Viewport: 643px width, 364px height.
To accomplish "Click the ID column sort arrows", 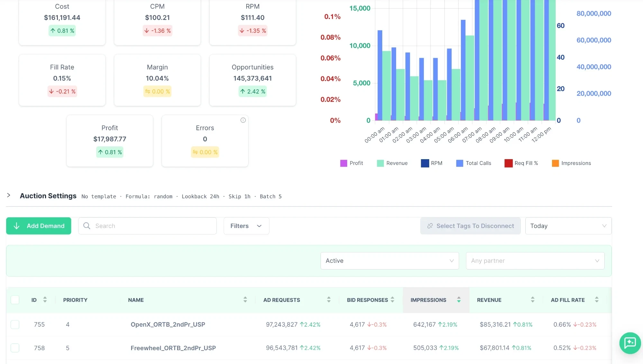I will point(45,300).
